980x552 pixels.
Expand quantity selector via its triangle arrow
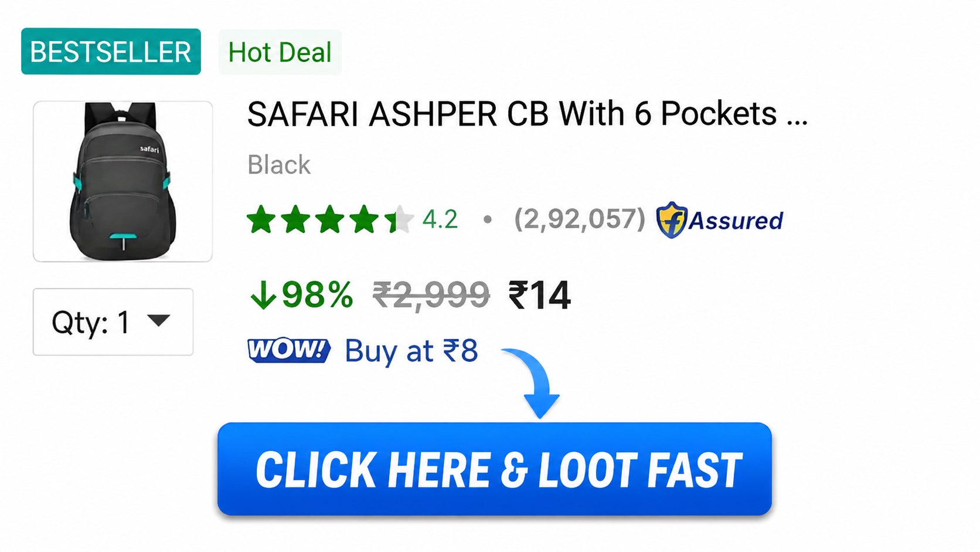point(159,321)
